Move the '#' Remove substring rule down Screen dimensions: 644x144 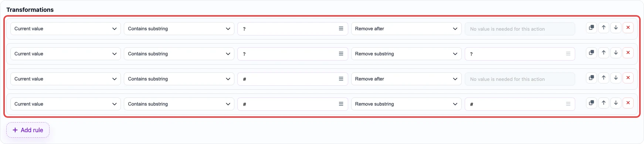coord(616,103)
